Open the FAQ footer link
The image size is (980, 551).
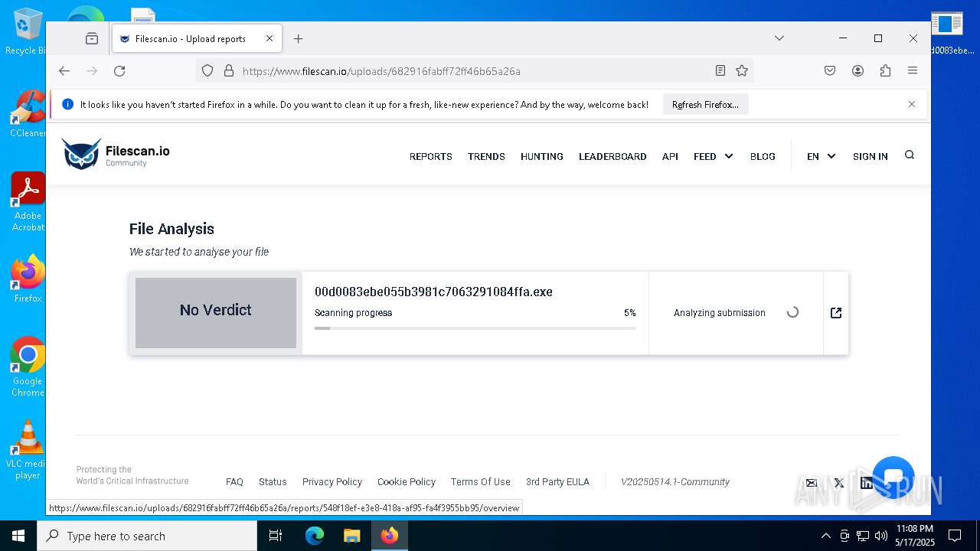[234, 482]
